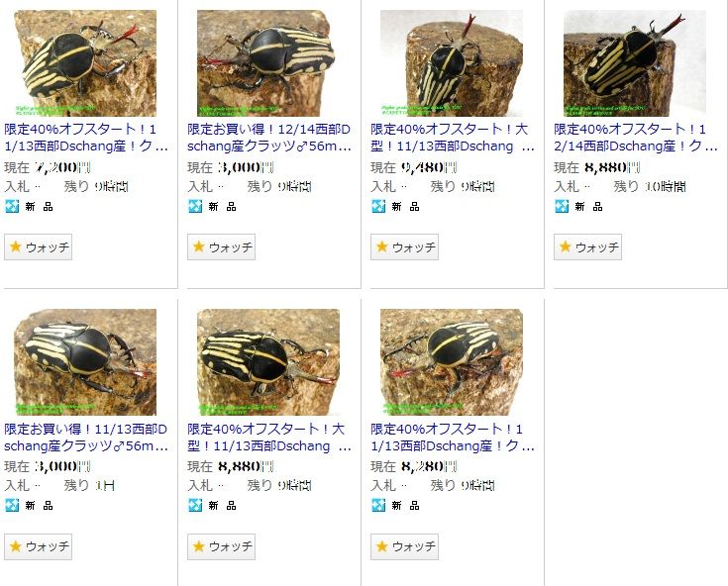Click the star ウォッチ button on the 7,200円 listing
Viewport: 728px width, 586px height.
tap(38, 246)
